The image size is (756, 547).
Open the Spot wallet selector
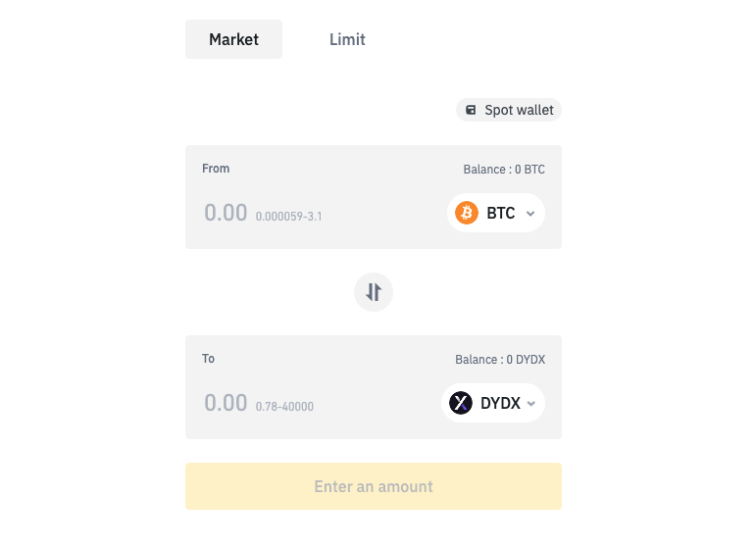[x=509, y=110]
